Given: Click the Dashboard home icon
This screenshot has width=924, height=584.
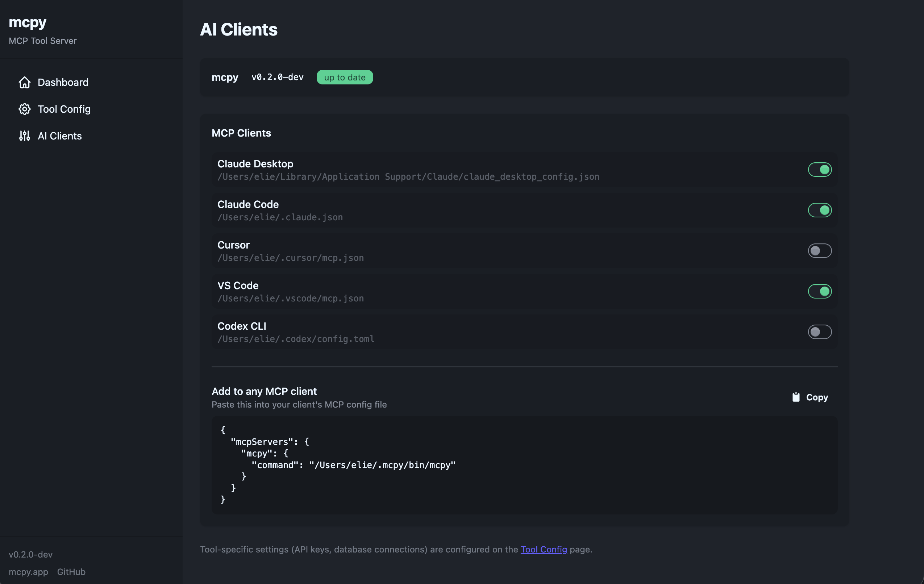Looking at the screenshot, I should [24, 82].
